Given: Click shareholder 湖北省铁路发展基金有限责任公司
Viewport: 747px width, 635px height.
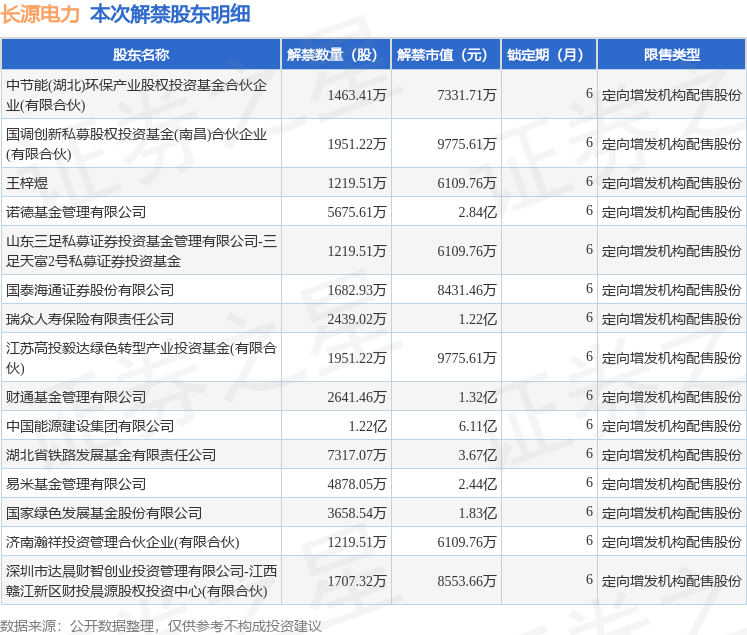Looking at the screenshot, I should pos(111,455).
